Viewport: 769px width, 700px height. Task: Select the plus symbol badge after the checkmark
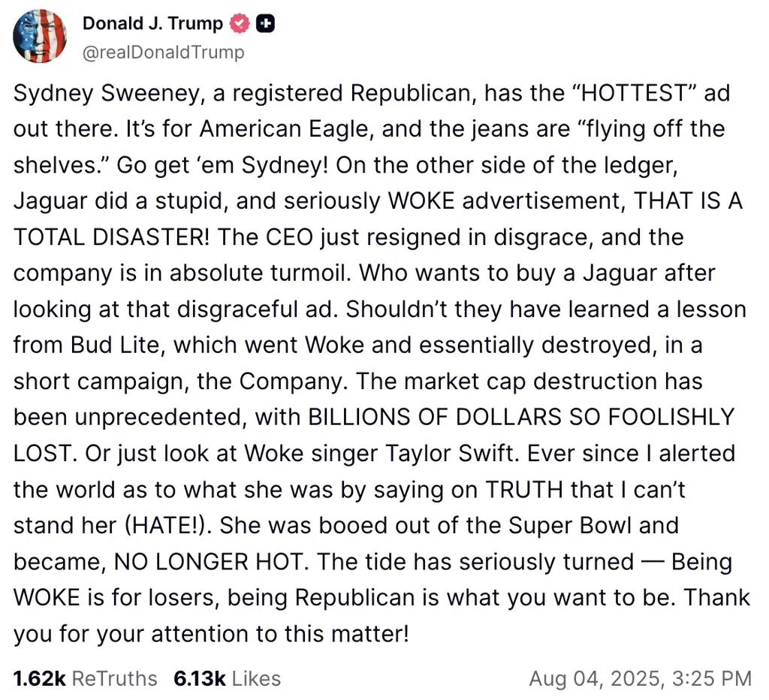[264, 23]
